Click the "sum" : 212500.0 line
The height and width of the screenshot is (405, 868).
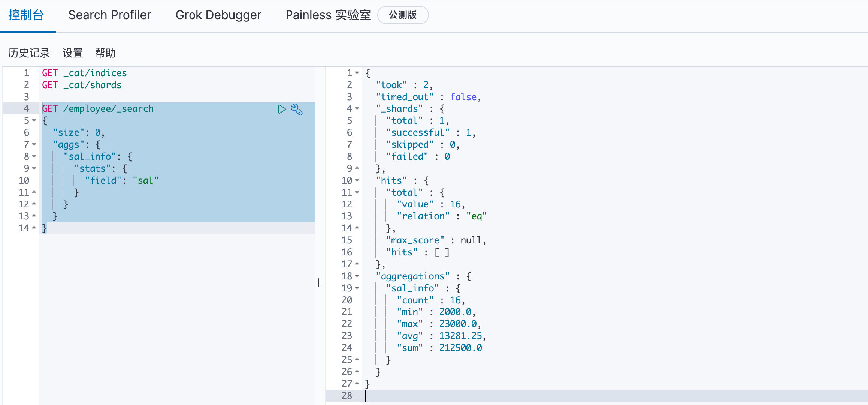click(439, 348)
